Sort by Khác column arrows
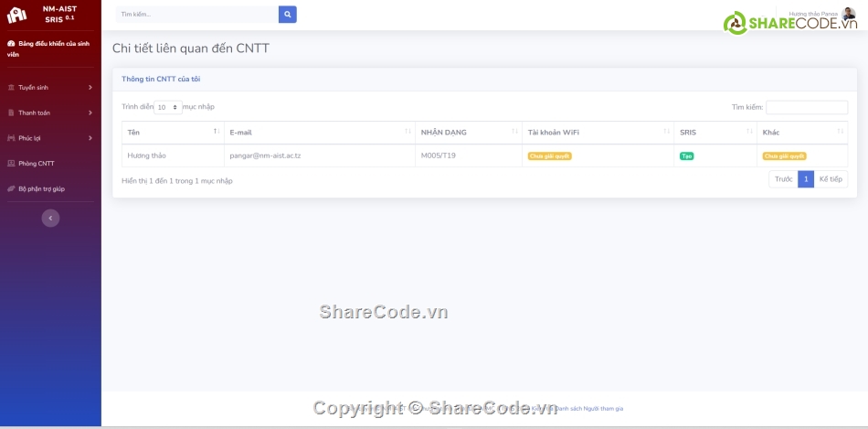Screen dimensions: 868x429 (840, 133)
